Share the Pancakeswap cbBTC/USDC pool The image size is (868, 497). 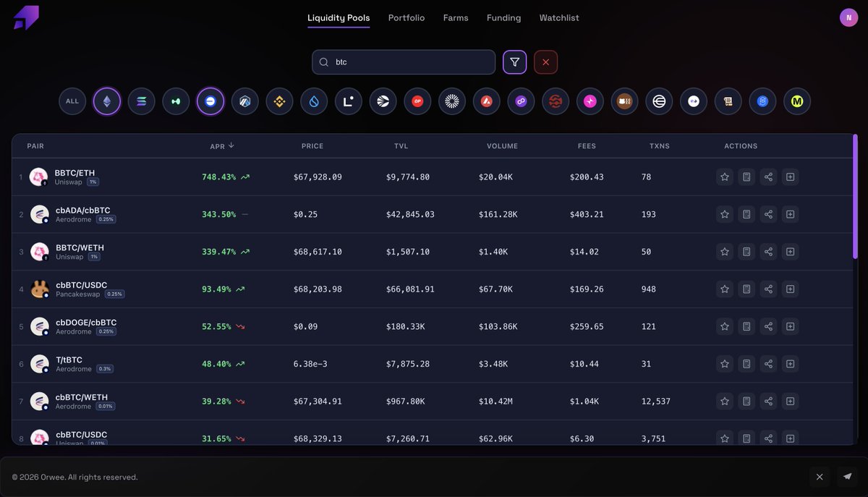click(768, 289)
